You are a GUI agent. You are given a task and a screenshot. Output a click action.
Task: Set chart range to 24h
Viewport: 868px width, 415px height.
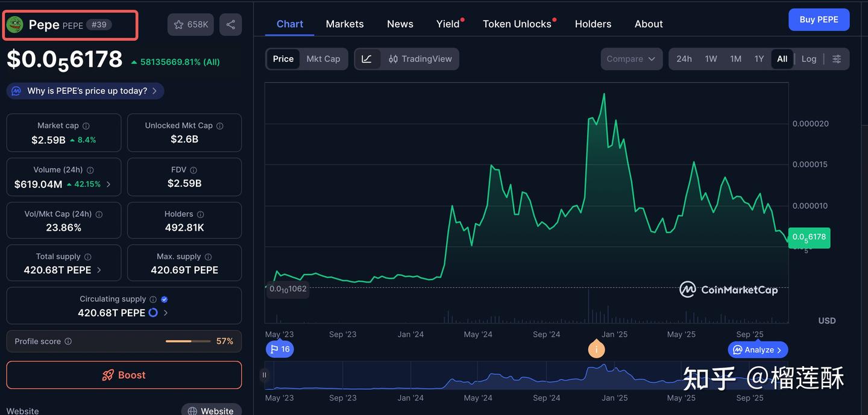click(x=684, y=59)
